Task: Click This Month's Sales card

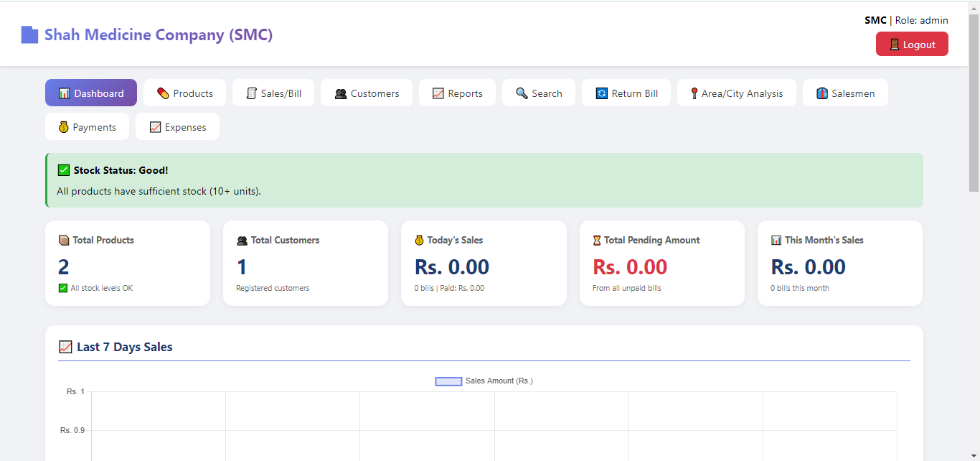Action: (840, 263)
